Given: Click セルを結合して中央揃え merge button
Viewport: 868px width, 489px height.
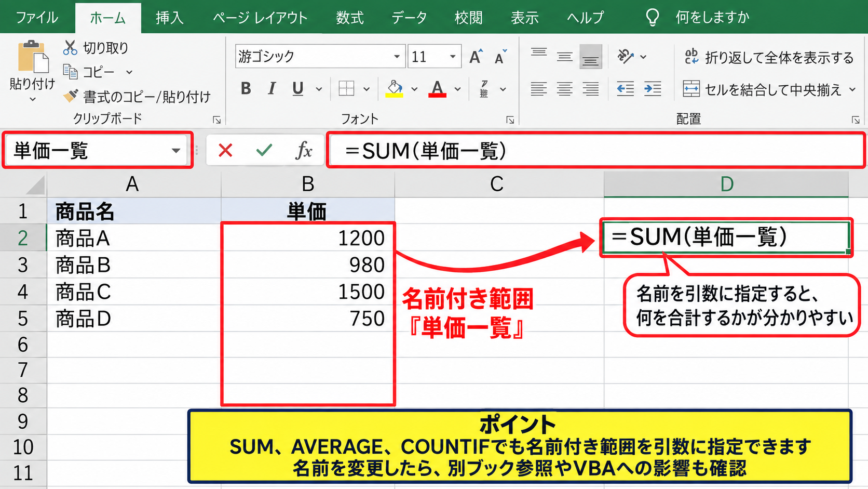Looking at the screenshot, I should (763, 89).
